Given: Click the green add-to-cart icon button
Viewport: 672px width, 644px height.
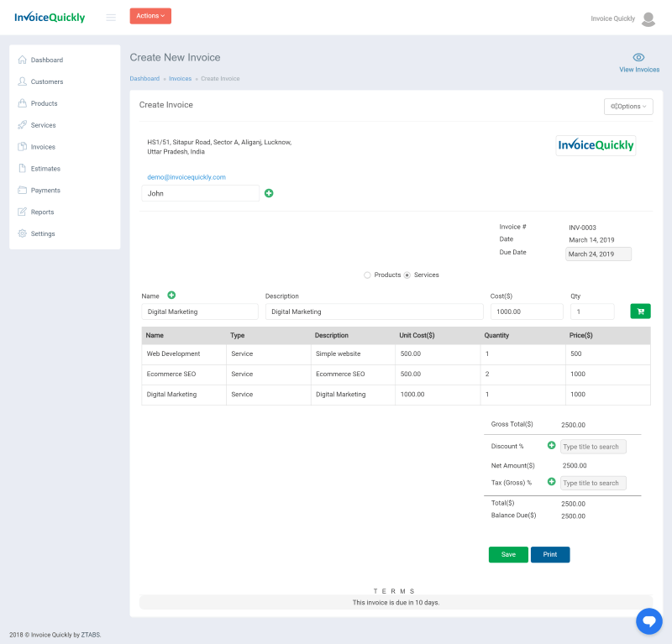Looking at the screenshot, I should click(x=640, y=312).
